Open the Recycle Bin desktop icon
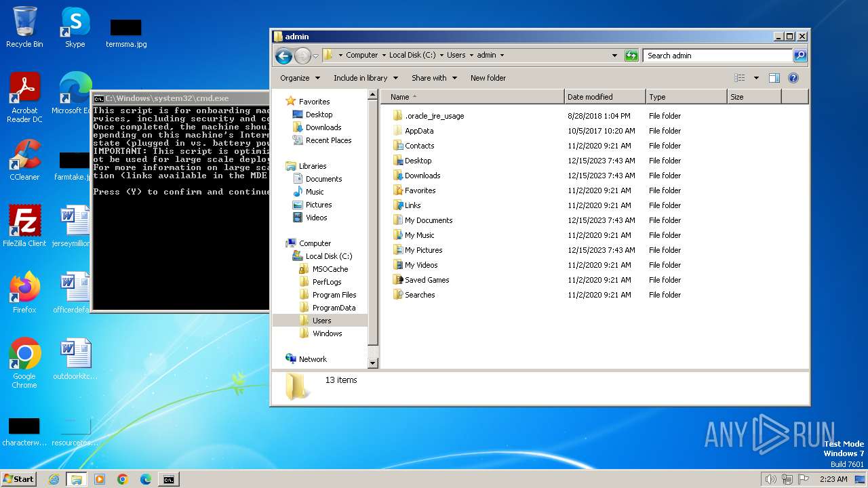Image resolution: width=868 pixels, height=488 pixels. 24,28
